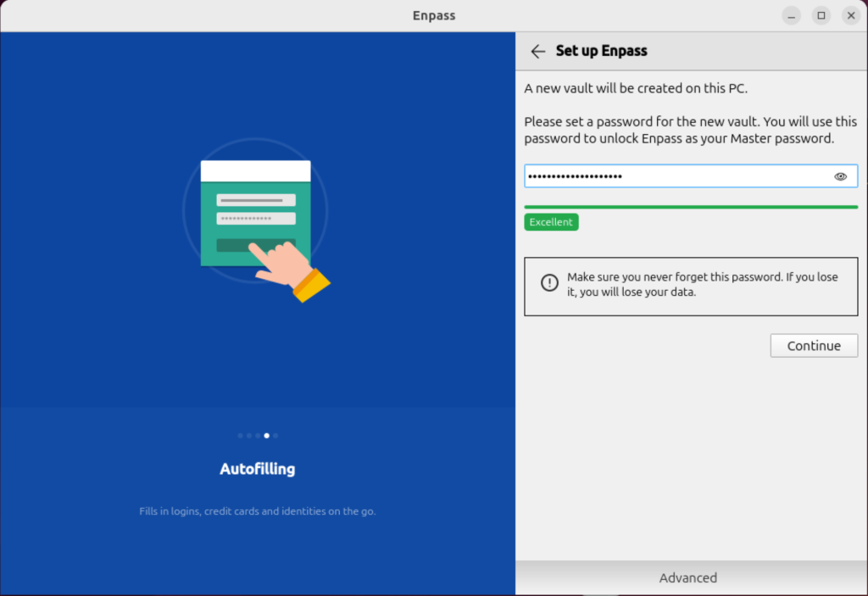This screenshot has height=596, width=868.
Task: Open the Advanced options panel
Action: click(687, 577)
